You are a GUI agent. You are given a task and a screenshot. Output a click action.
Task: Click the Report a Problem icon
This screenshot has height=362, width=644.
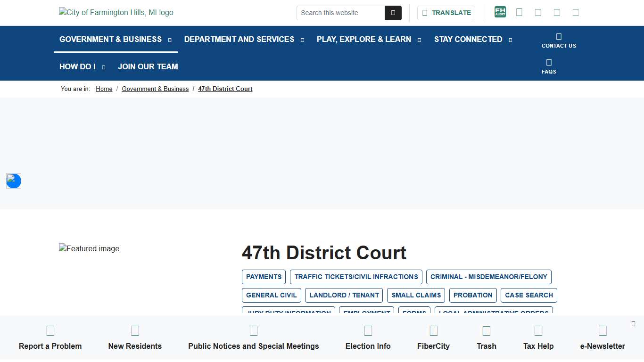50,330
